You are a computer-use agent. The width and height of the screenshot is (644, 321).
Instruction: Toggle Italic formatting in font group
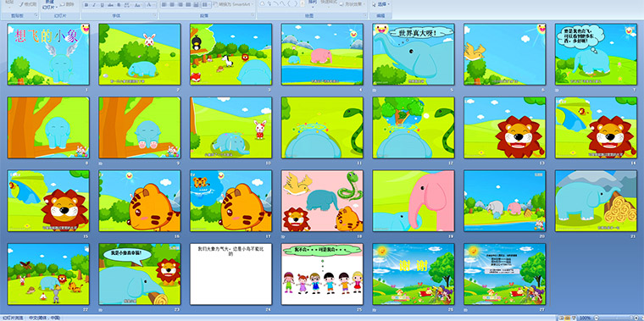[94, 5]
